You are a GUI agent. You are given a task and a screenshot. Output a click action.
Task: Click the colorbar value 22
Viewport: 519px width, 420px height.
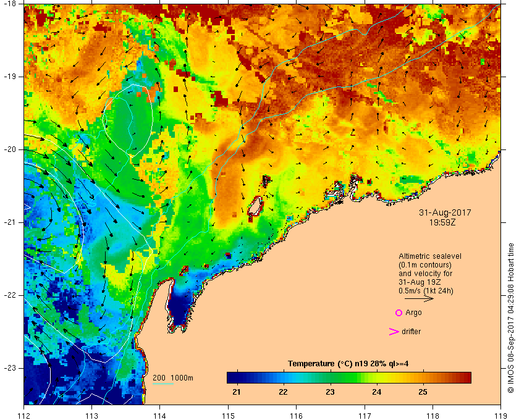tap(283, 392)
